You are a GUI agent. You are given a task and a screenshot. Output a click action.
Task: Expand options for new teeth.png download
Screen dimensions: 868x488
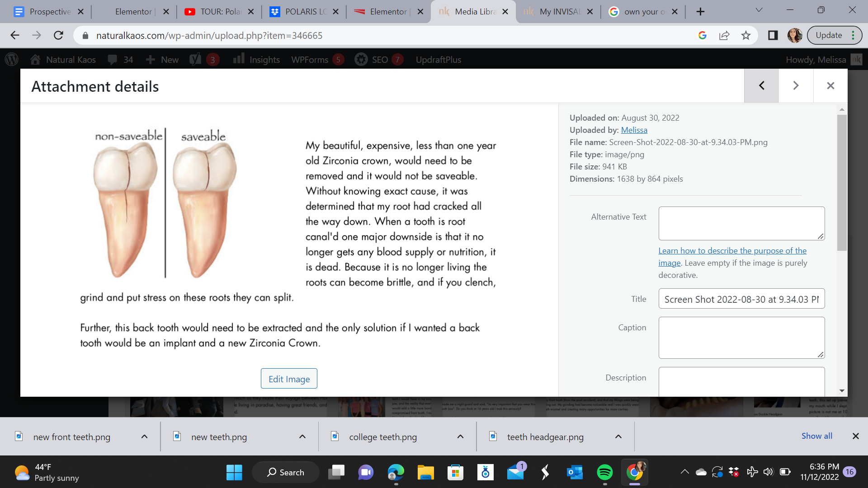tap(302, 436)
